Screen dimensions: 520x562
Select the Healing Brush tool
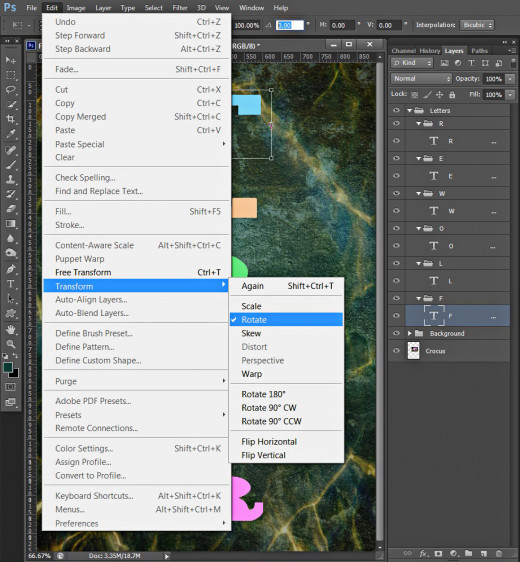coord(11,150)
